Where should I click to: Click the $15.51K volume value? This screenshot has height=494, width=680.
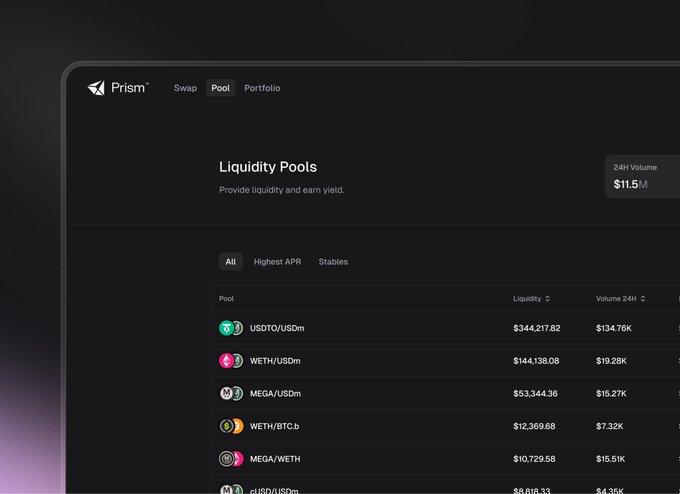(611, 459)
